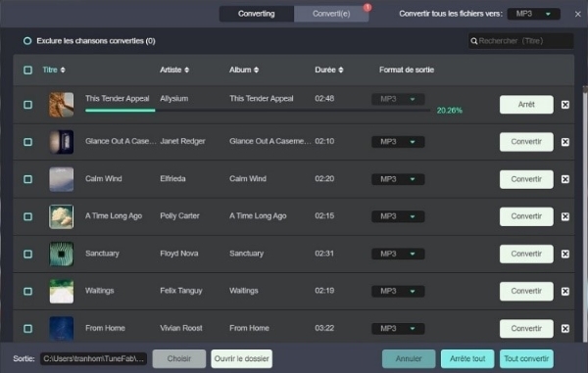Close the converter window
The image size is (588, 373).
tap(578, 14)
